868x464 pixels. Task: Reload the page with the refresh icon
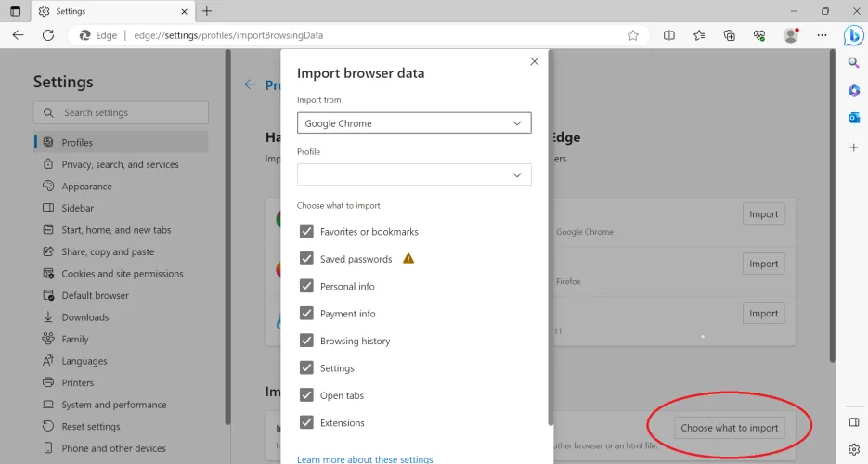click(48, 35)
